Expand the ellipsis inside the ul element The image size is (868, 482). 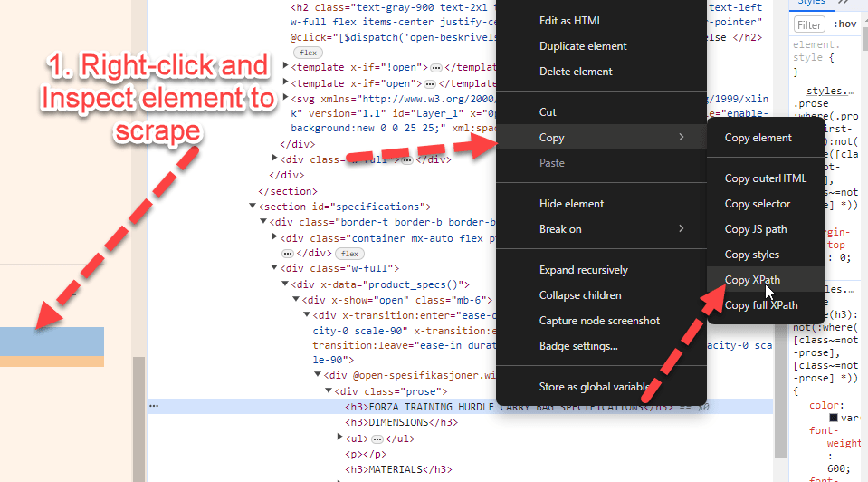point(377,438)
